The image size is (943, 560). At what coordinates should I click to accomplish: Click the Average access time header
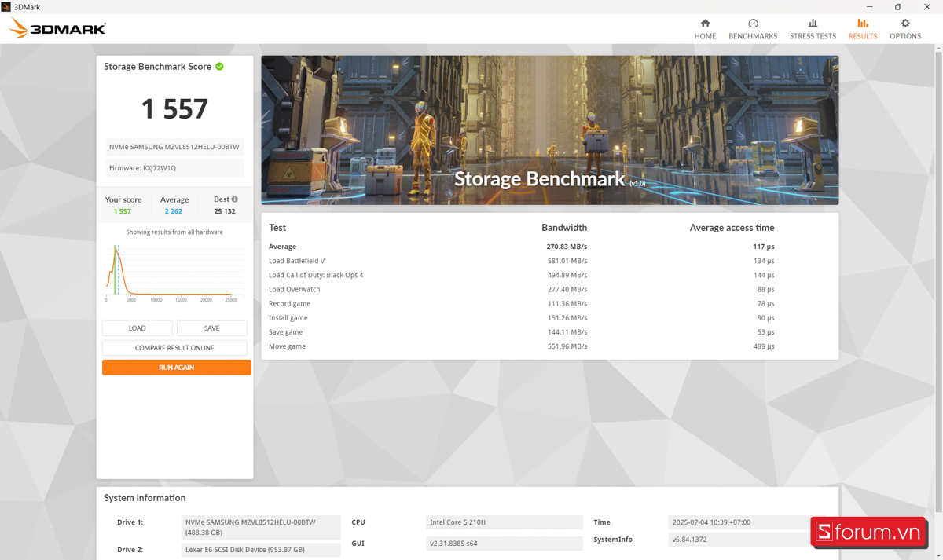pyautogui.click(x=732, y=228)
